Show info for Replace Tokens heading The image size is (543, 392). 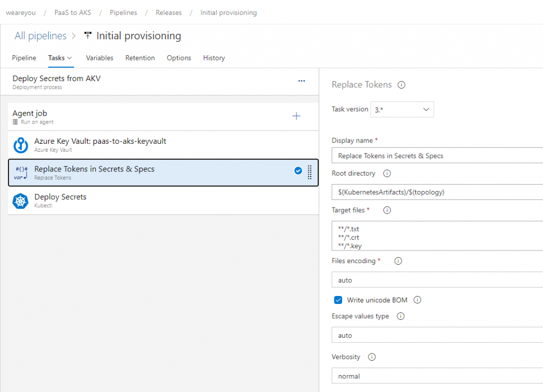401,85
